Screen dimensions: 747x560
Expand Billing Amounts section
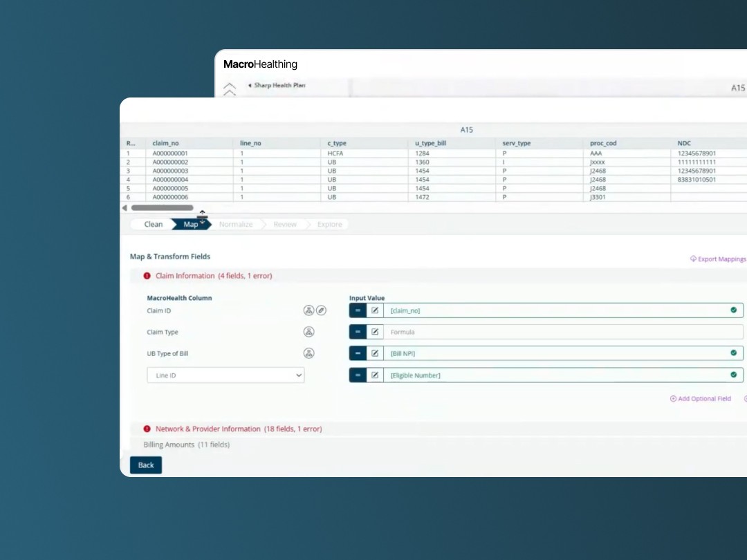click(186, 445)
